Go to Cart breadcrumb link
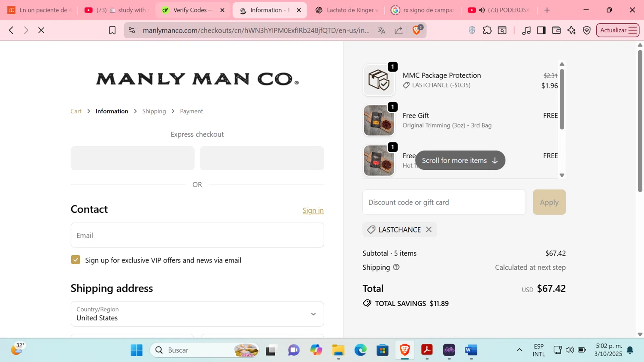The height and width of the screenshot is (362, 644). tap(76, 111)
